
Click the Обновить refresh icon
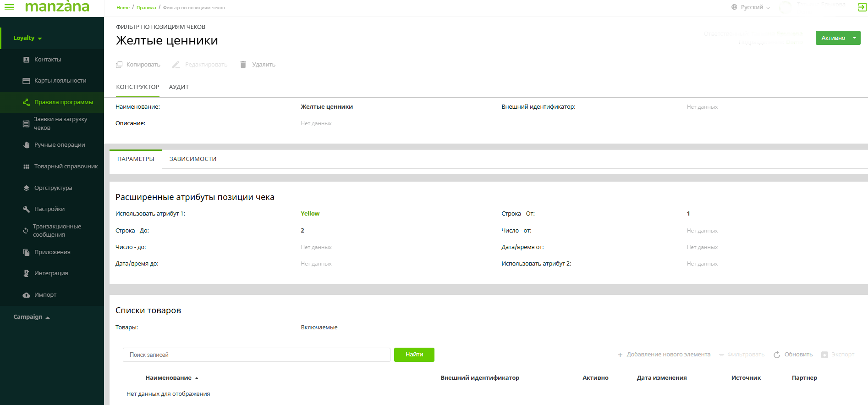[777, 355]
